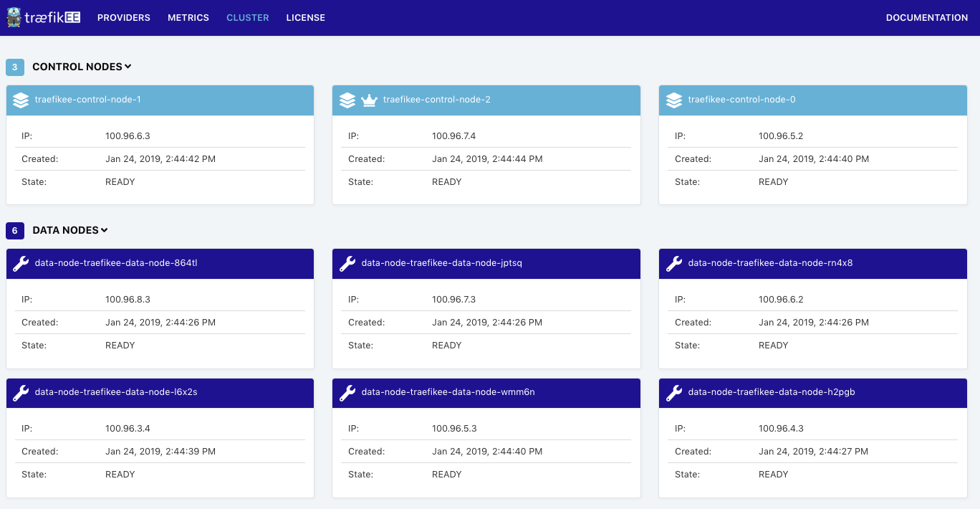Viewport: 980px width, 509px height.
Task: Click the wrench icon on data-node-wmm6n
Action: click(x=347, y=393)
